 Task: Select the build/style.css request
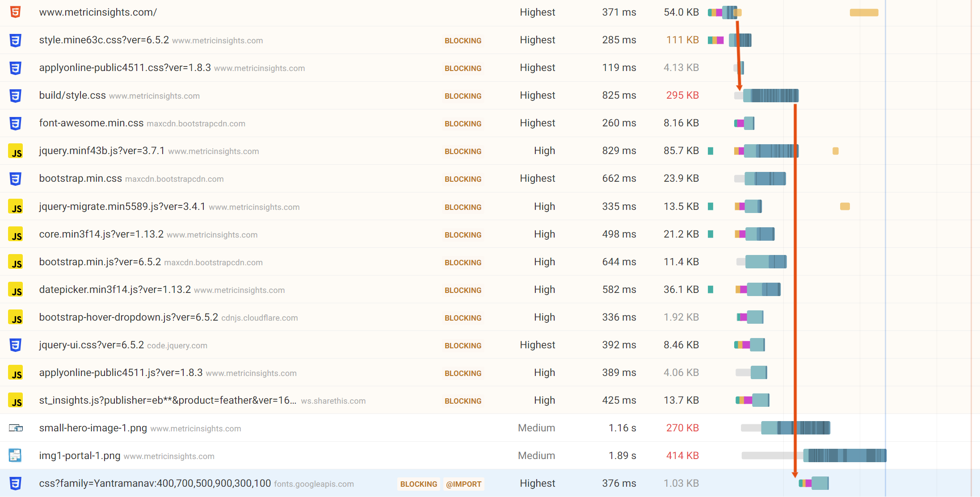72,95
